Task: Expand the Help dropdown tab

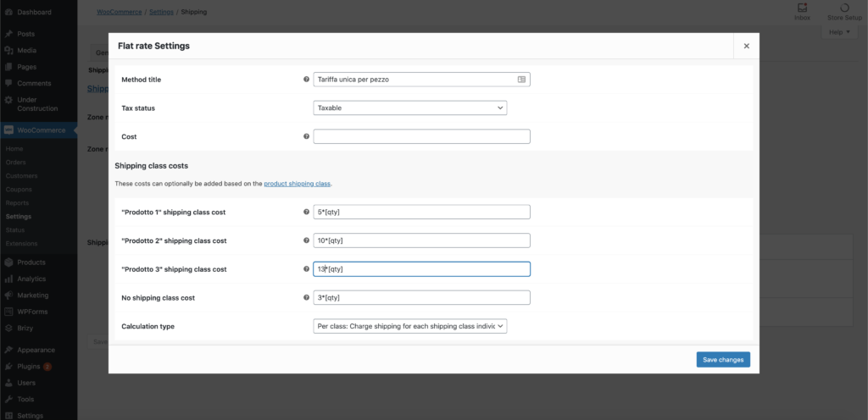Action: (840, 32)
